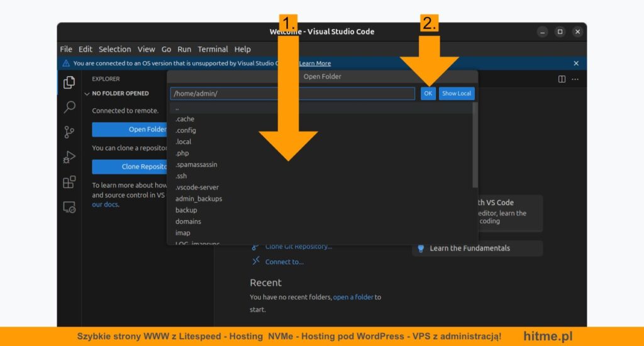Click the Show Local button
644x346 pixels.
(457, 93)
